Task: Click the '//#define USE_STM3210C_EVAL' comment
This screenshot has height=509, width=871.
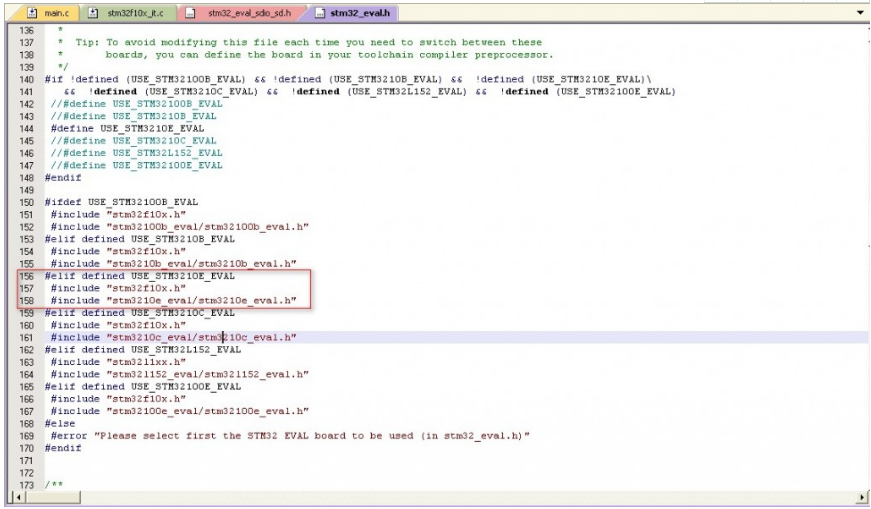Action: point(133,141)
